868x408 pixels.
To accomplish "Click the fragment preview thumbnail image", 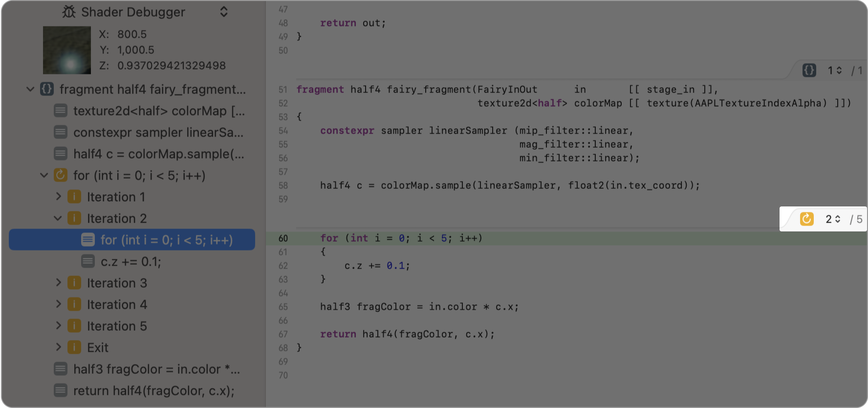I will [67, 50].
